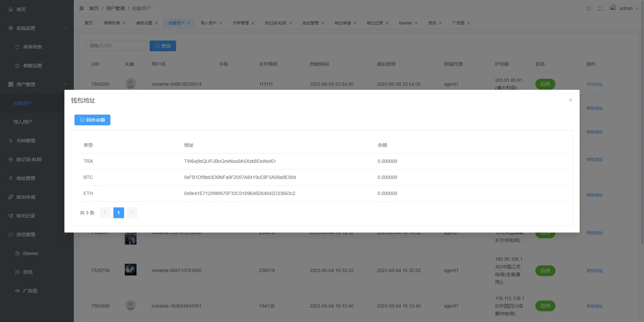Close the 菜单列表 tab with its X
Image resolution: width=644 pixels, height=322 pixels.
point(124,23)
